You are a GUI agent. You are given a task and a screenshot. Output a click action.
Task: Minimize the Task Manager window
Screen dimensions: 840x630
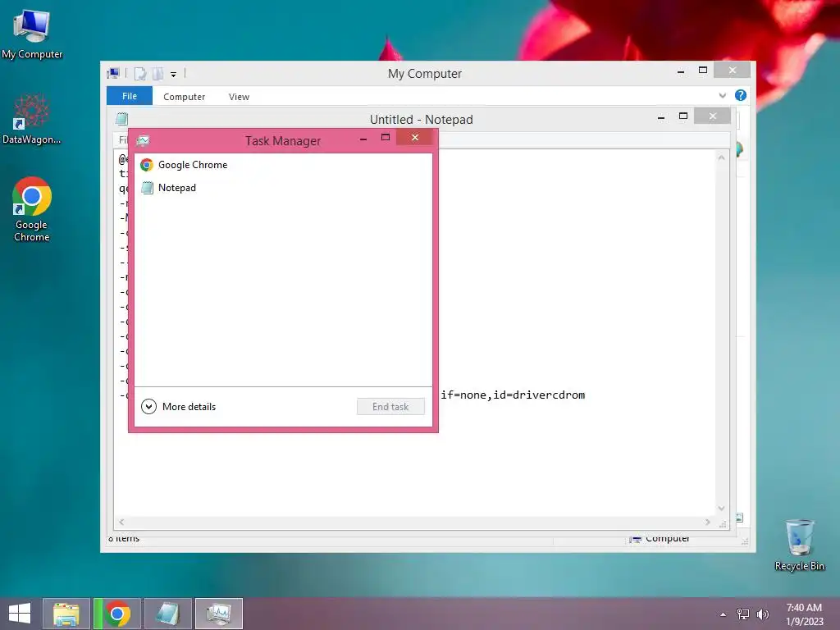coord(363,139)
